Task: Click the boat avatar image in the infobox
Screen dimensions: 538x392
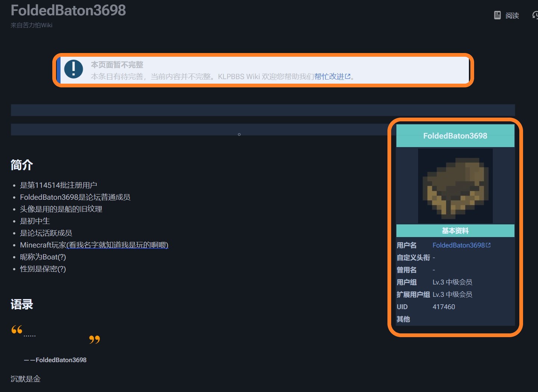Action: click(455, 186)
